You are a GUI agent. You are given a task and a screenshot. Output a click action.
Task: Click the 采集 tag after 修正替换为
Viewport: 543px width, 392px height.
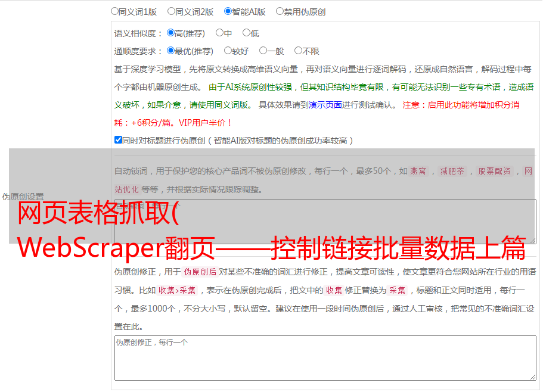tap(397, 290)
